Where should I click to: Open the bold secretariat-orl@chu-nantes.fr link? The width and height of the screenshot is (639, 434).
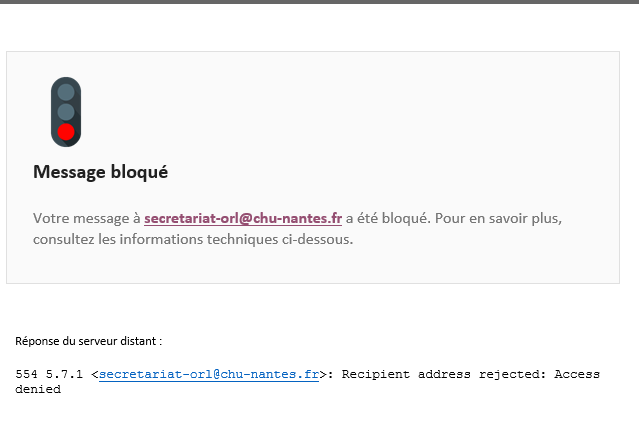(243, 218)
